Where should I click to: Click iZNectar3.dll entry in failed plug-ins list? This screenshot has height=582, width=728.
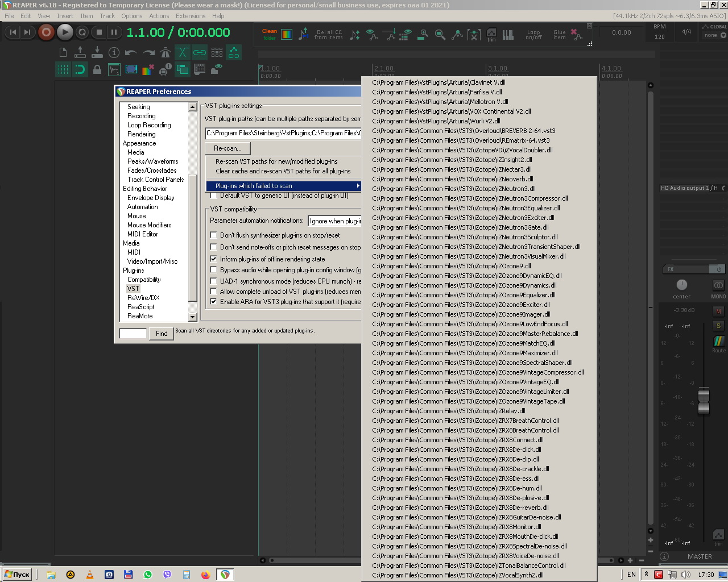pos(479,169)
